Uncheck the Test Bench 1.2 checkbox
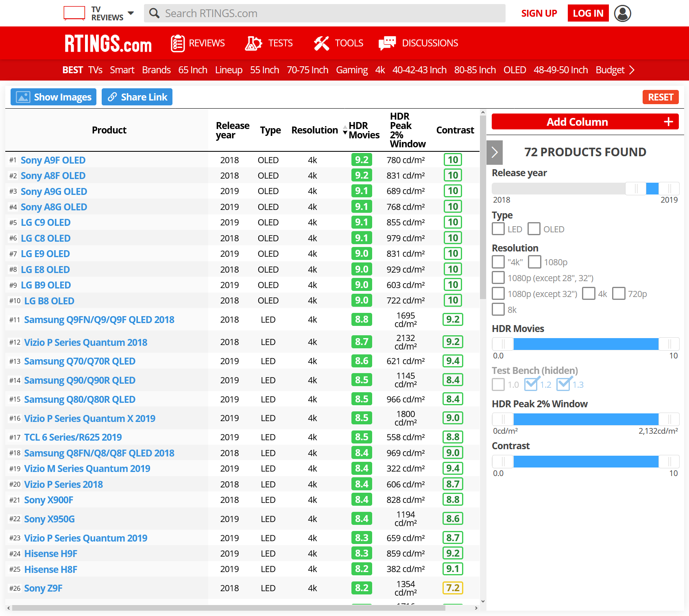This screenshot has height=616, width=689. [x=531, y=384]
